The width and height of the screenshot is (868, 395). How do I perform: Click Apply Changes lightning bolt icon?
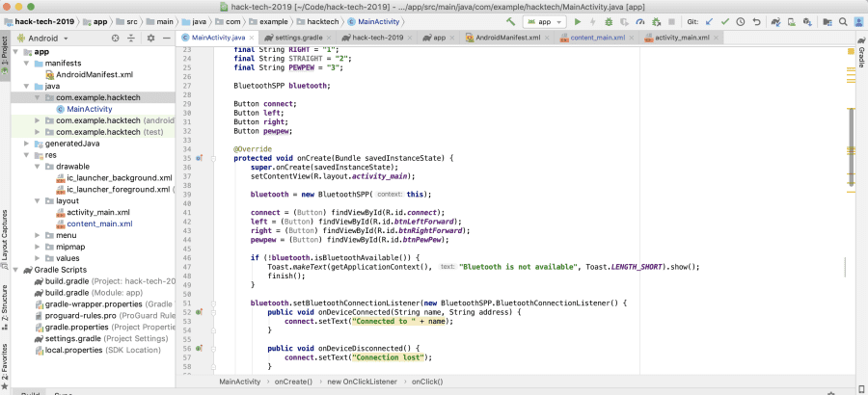click(x=593, y=22)
